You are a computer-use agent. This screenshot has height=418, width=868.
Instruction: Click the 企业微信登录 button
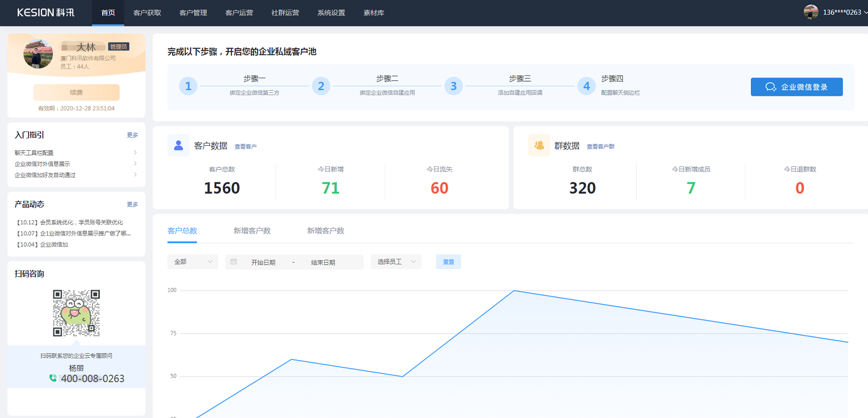(797, 87)
